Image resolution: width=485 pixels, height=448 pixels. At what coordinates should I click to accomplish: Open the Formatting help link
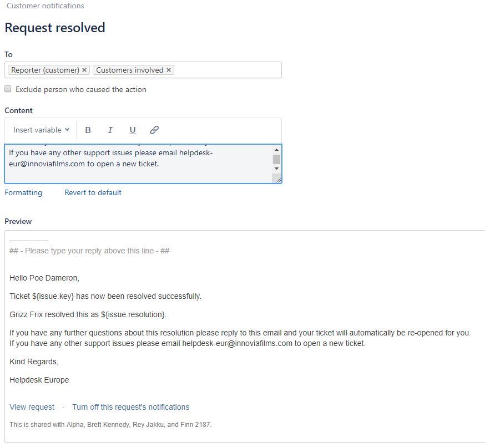pyautogui.click(x=23, y=192)
